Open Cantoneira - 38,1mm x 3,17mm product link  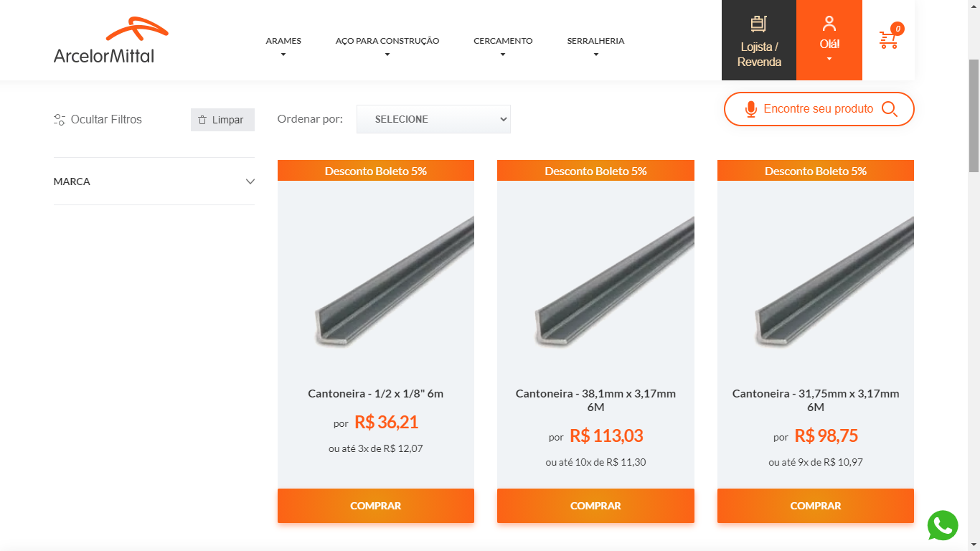point(595,400)
